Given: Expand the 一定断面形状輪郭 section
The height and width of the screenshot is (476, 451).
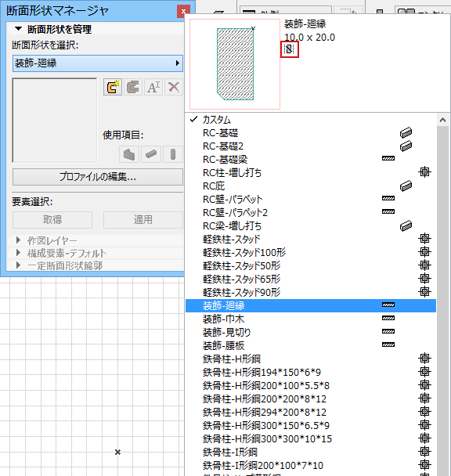Looking at the screenshot, I should [18, 265].
